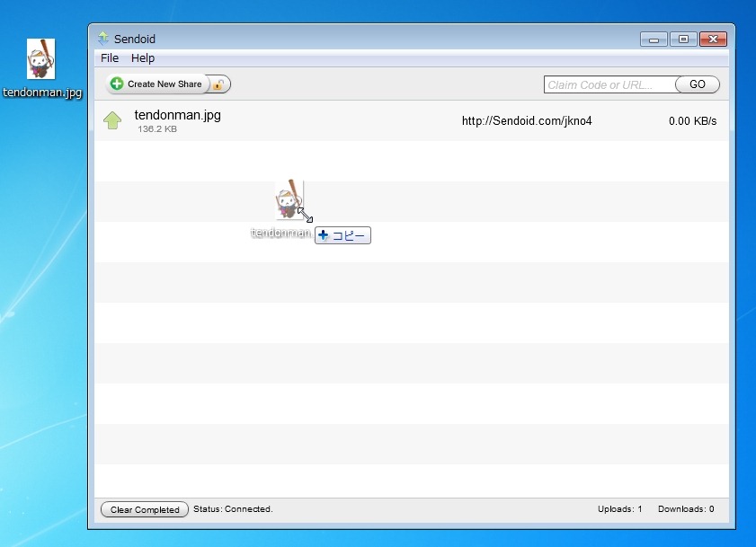Click the Sendoid title bar icon
The height and width of the screenshot is (547, 756).
pos(103,39)
